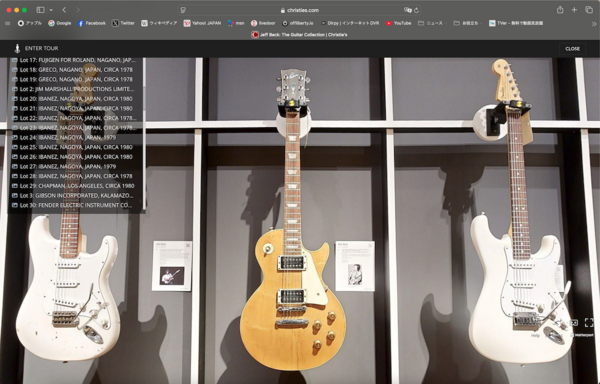Open the YouTube bookmark
The width and height of the screenshot is (600, 384).
[x=398, y=23]
